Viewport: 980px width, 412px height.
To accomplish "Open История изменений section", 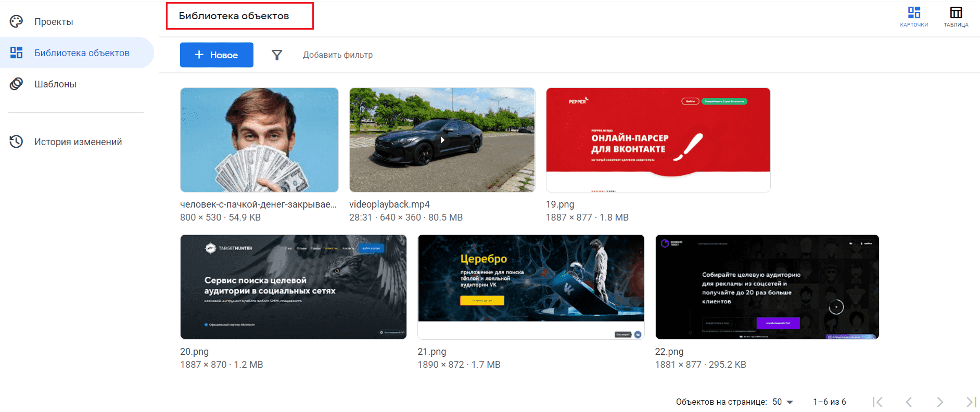I will [x=78, y=142].
